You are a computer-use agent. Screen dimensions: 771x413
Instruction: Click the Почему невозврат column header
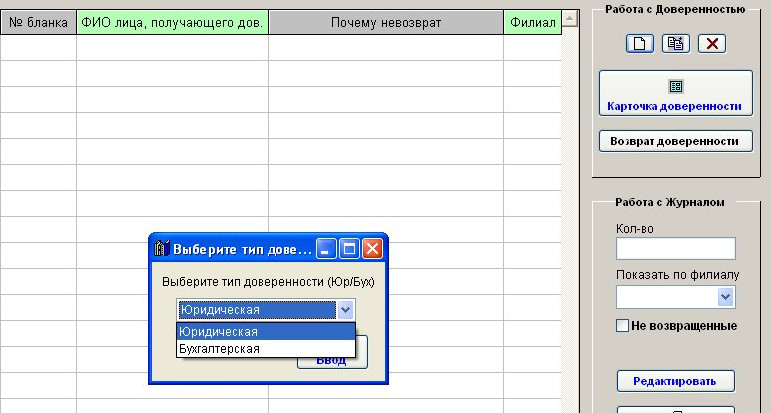pyautogui.click(x=386, y=23)
